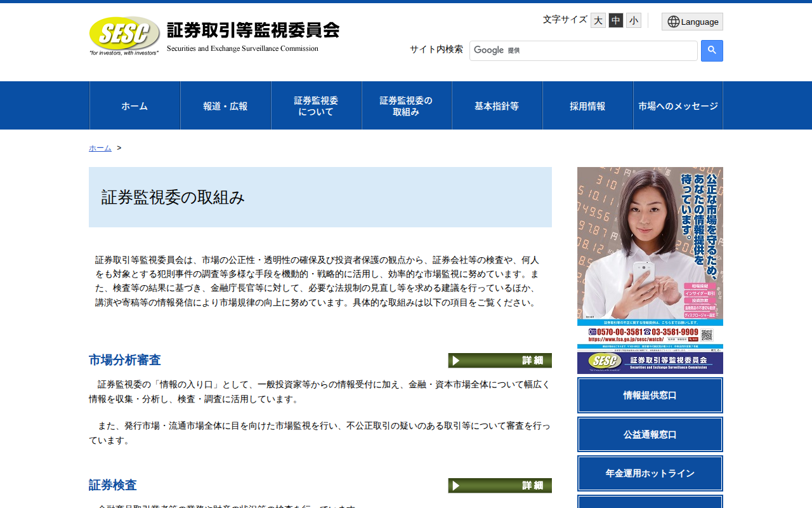Click 詳細 button for 証券検査

tap(500, 486)
